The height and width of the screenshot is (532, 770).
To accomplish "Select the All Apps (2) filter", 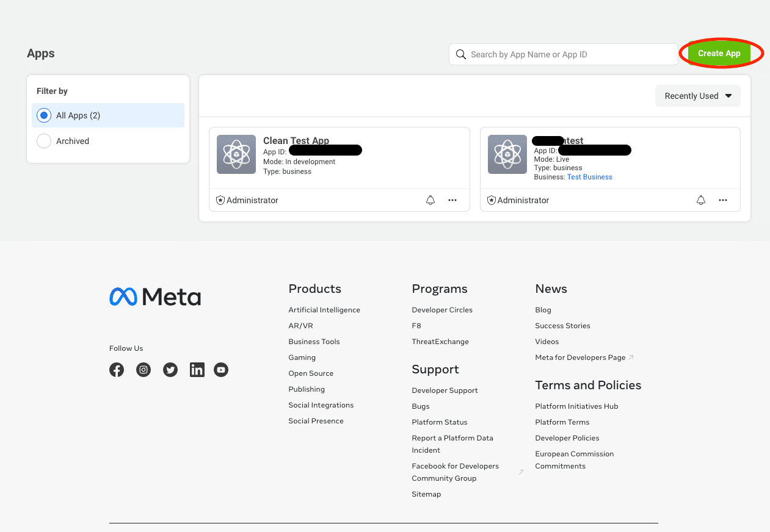I will pos(44,115).
